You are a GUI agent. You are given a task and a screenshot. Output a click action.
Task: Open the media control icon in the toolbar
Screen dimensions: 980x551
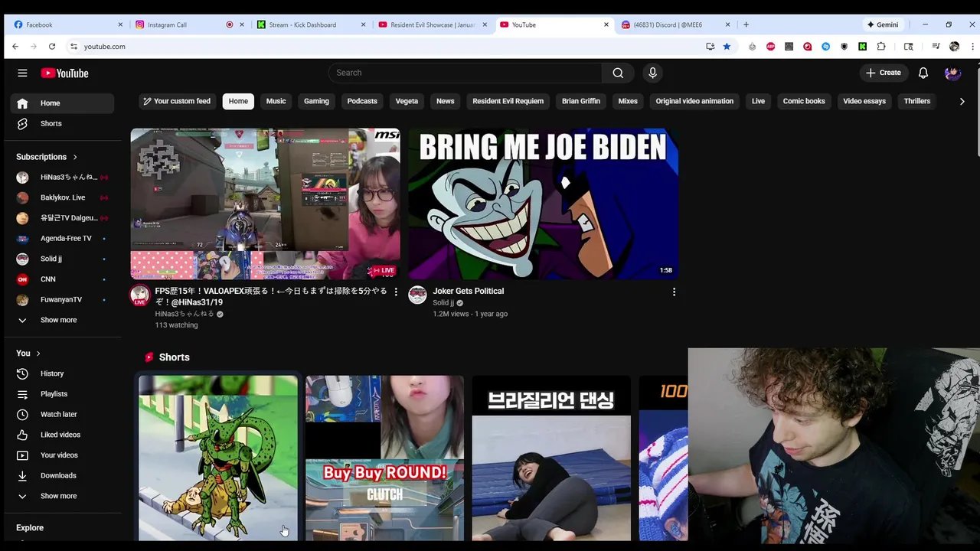936,47
